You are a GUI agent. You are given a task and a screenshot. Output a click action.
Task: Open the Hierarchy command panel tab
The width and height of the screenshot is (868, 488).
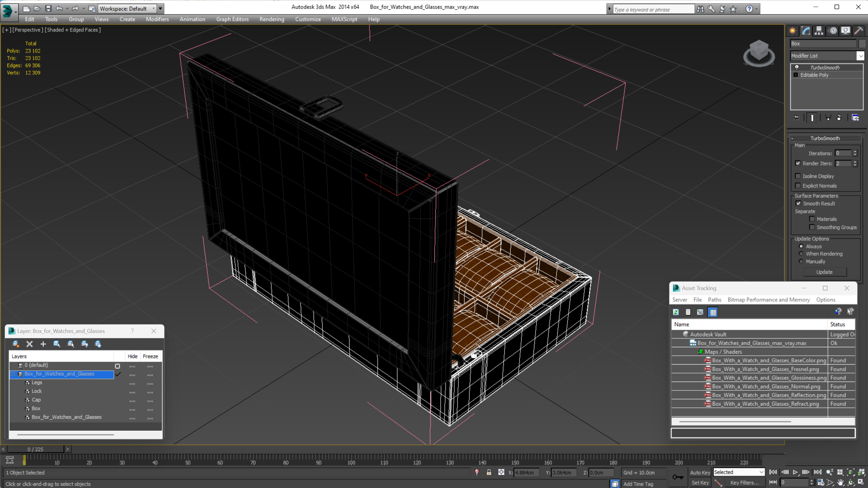(819, 31)
